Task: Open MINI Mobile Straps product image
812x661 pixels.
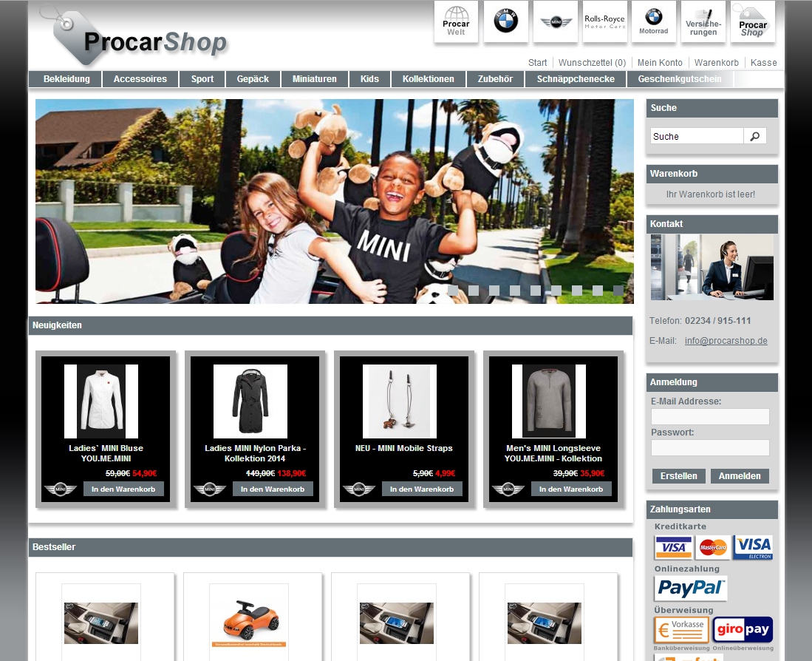Action: coord(399,401)
